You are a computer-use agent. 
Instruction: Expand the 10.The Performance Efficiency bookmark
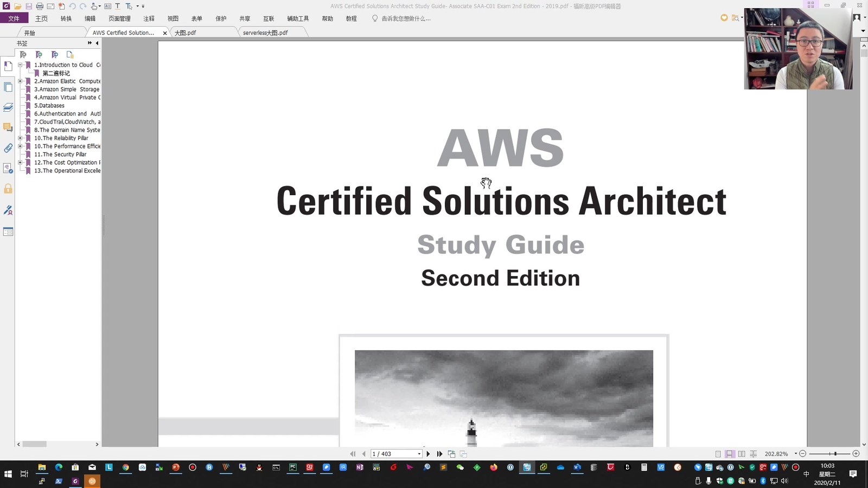point(20,146)
